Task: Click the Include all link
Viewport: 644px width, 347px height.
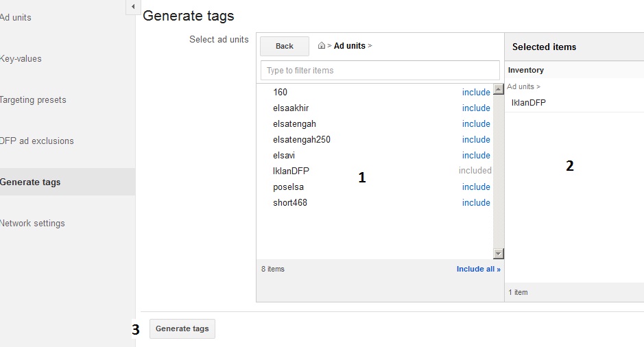Action: (478, 270)
